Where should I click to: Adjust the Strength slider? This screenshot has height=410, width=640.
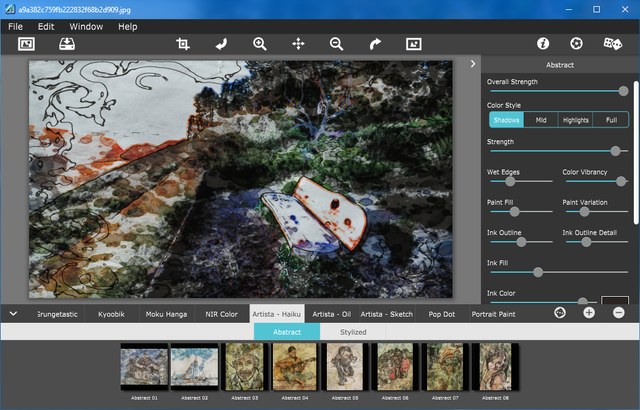616,151
